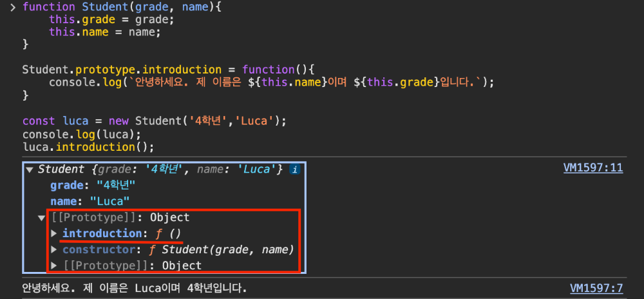644x299 pixels.
Task: Click the last '[[Prototype]]: Object' label
Action: pos(132,265)
